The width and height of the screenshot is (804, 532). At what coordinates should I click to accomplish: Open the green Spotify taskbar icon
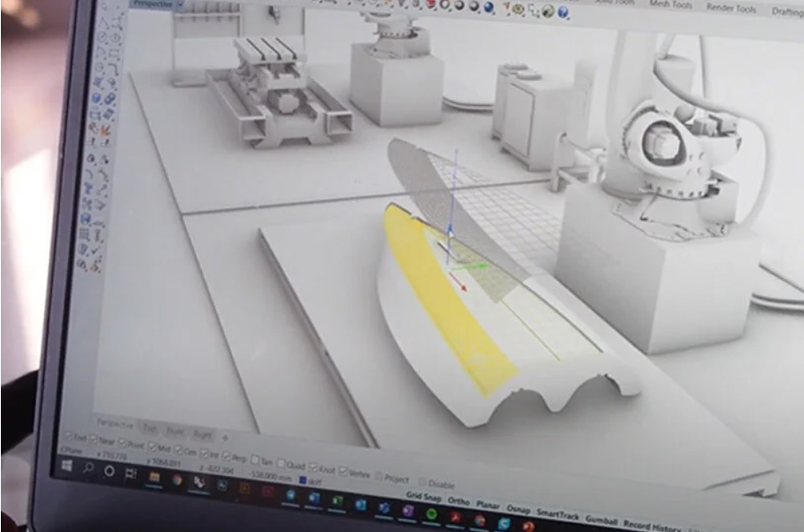click(x=431, y=514)
